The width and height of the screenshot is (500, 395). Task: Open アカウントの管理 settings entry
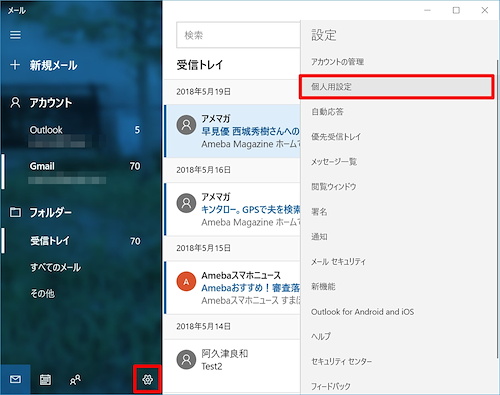[396, 62]
